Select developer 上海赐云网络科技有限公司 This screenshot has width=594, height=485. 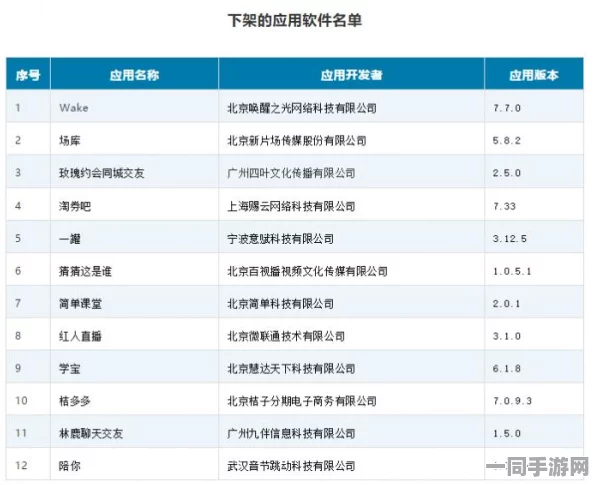click(291, 206)
